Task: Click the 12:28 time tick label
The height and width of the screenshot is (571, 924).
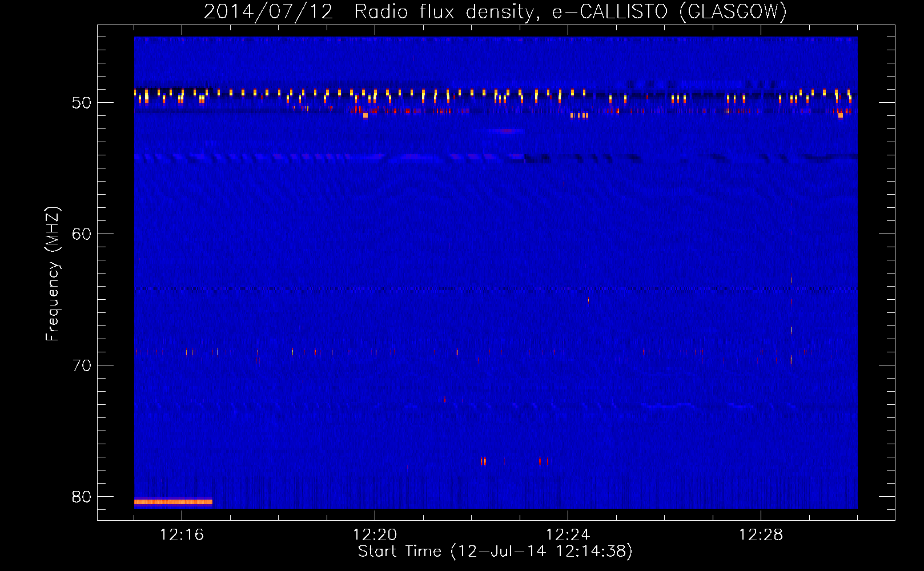Action: (x=761, y=535)
